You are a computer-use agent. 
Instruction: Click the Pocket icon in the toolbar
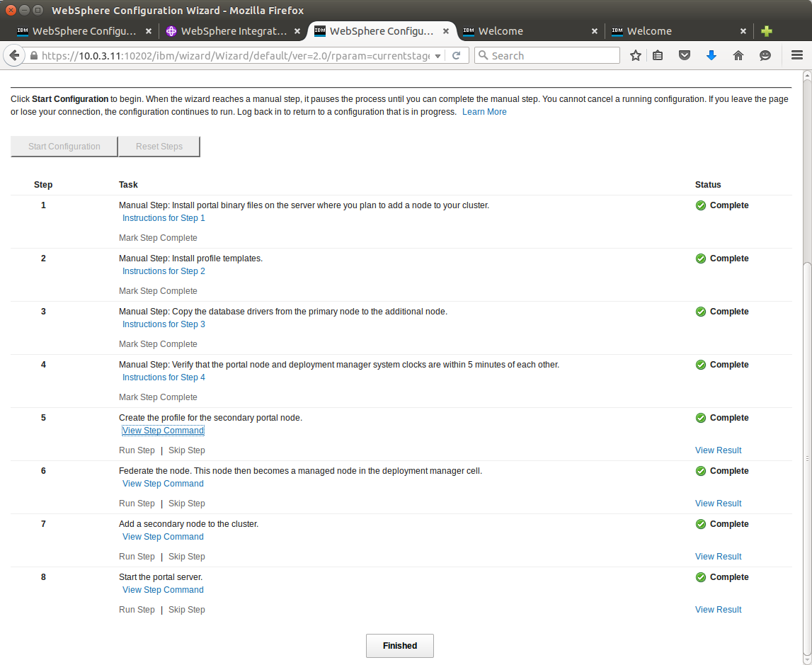pyautogui.click(x=685, y=55)
